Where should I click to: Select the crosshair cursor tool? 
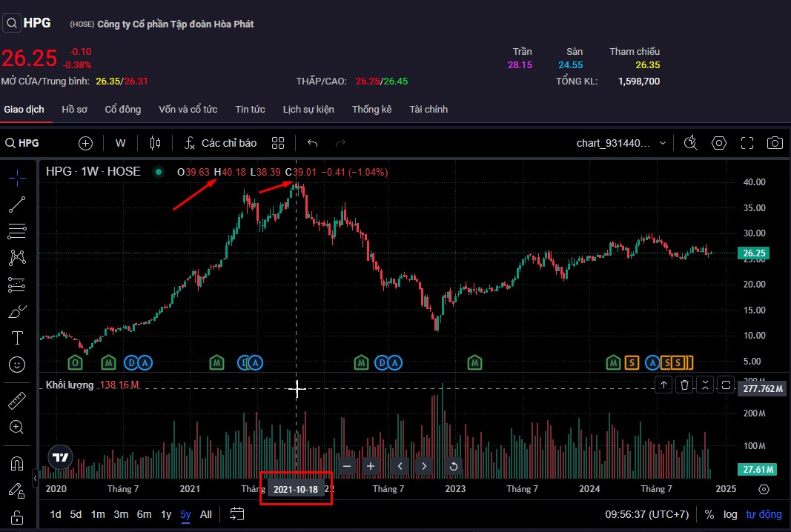[x=17, y=178]
